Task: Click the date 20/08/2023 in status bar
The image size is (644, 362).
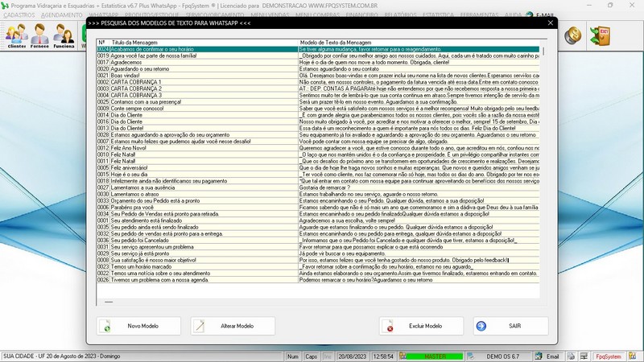Action: pyautogui.click(x=352, y=356)
